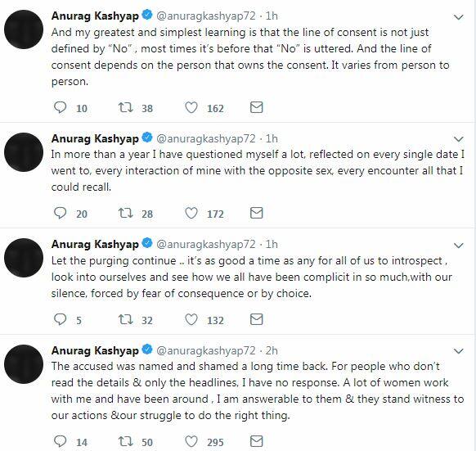Like the tweet with 172 likes
This screenshot has height=451, width=476.
191,213
